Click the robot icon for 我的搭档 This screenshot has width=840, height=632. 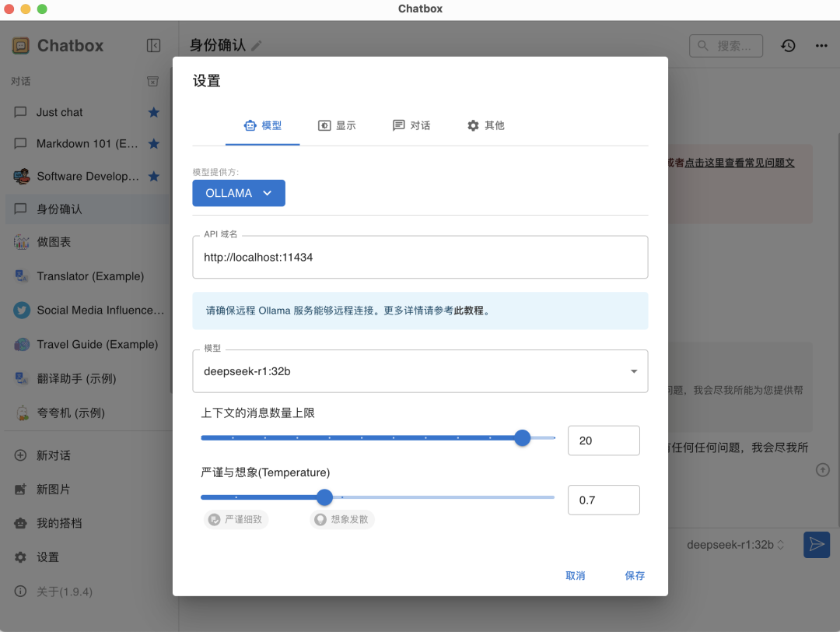click(x=20, y=523)
